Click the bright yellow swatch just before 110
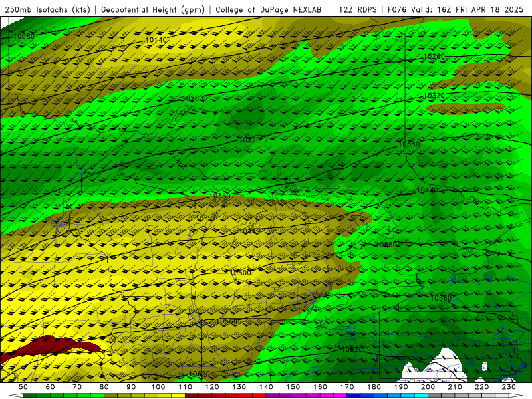This screenshot has height=399, width=532. point(178,396)
